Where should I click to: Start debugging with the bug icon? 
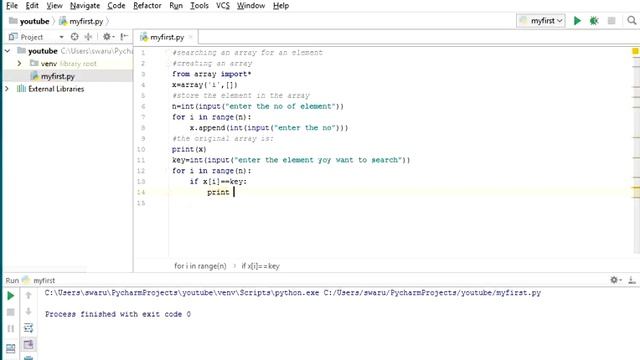pyautogui.click(x=594, y=21)
